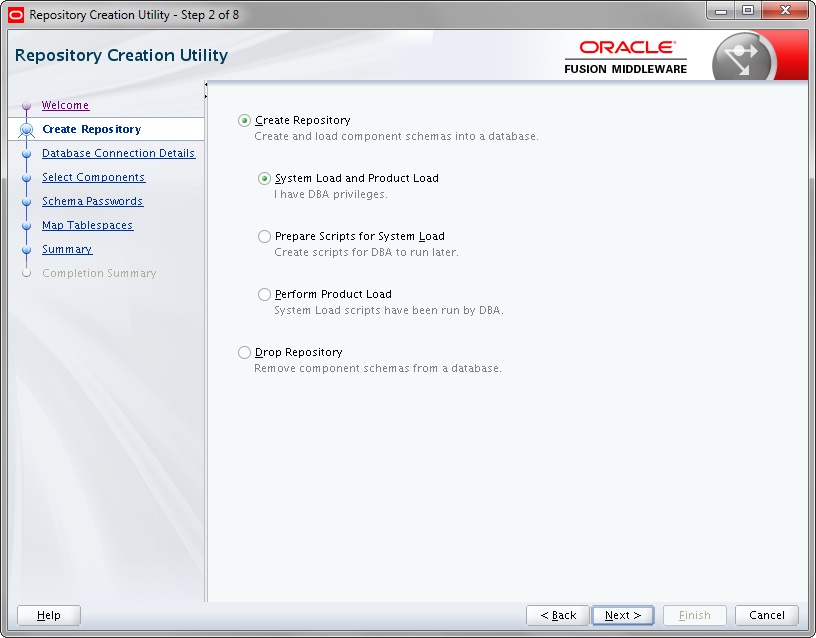Click the Create Repository current step marker
Viewport: 816px width, 638px height.
coord(27,130)
